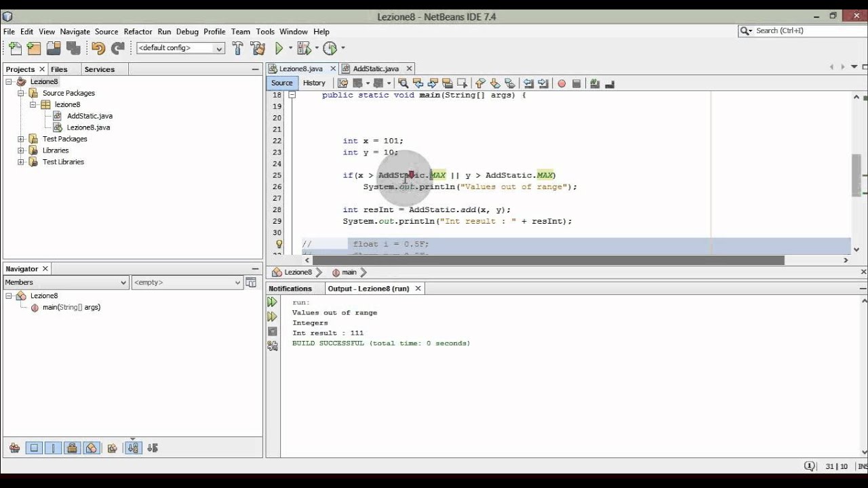Click the New File toolbar icon
Viewport: 868px width, 488px height.
[x=15, y=48]
